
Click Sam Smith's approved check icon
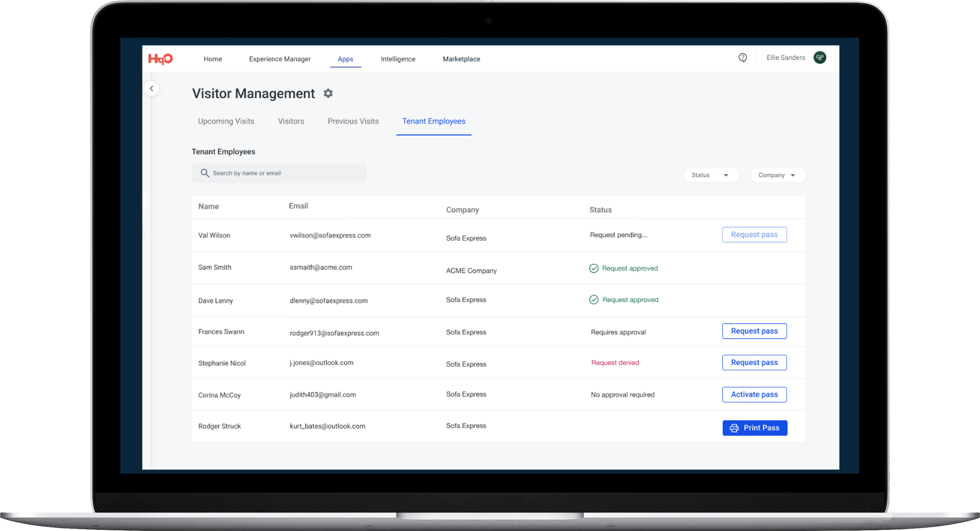(x=594, y=268)
